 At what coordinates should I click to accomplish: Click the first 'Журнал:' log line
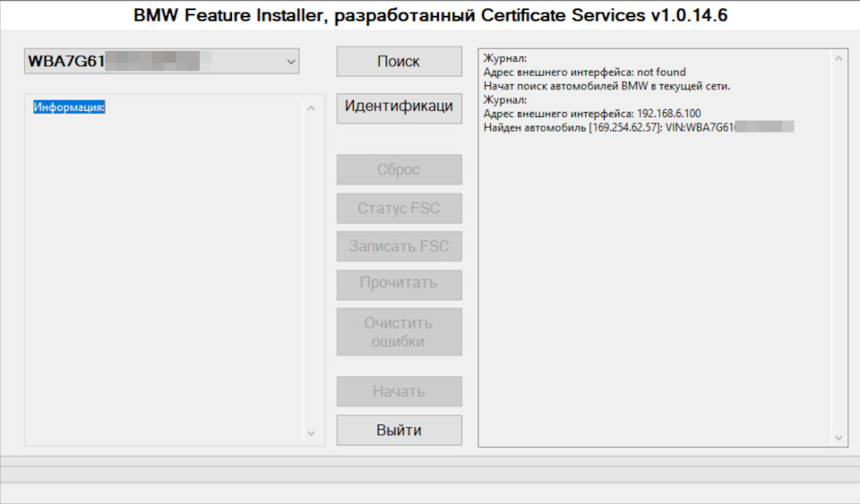click(504, 58)
